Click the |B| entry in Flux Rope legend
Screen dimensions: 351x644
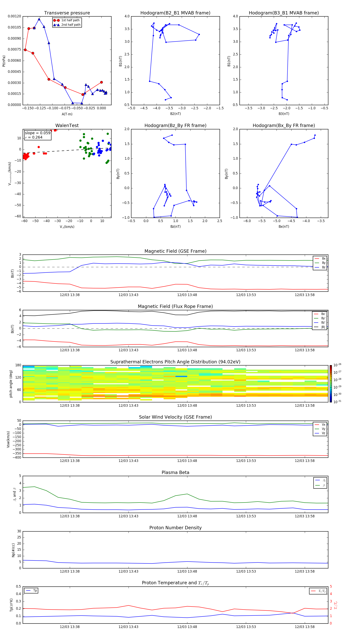click(320, 327)
